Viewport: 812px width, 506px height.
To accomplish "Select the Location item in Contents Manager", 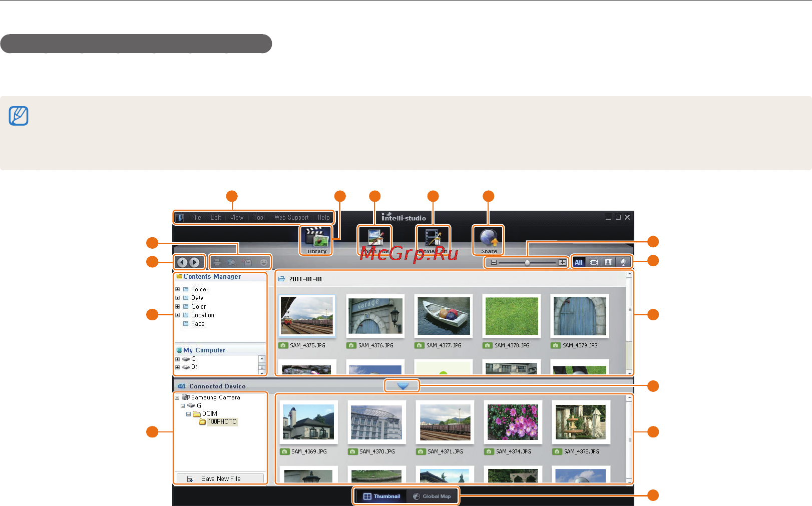I will coord(202,315).
